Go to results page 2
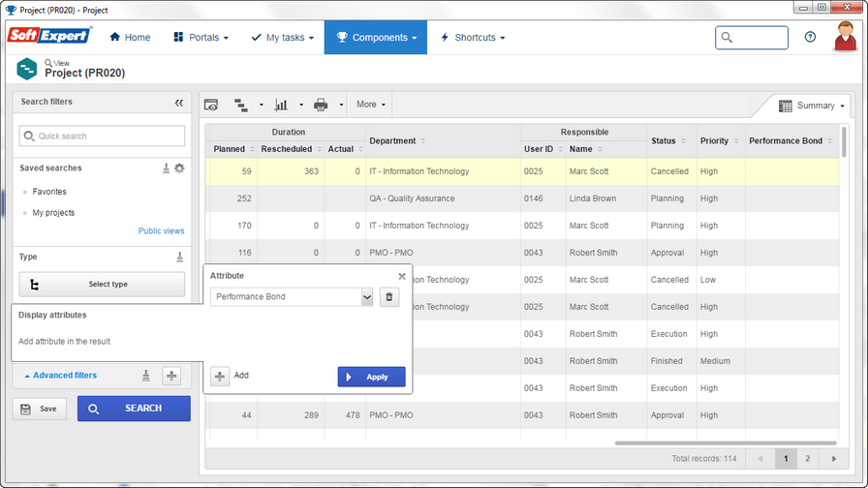The image size is (868, 488). 808,459
